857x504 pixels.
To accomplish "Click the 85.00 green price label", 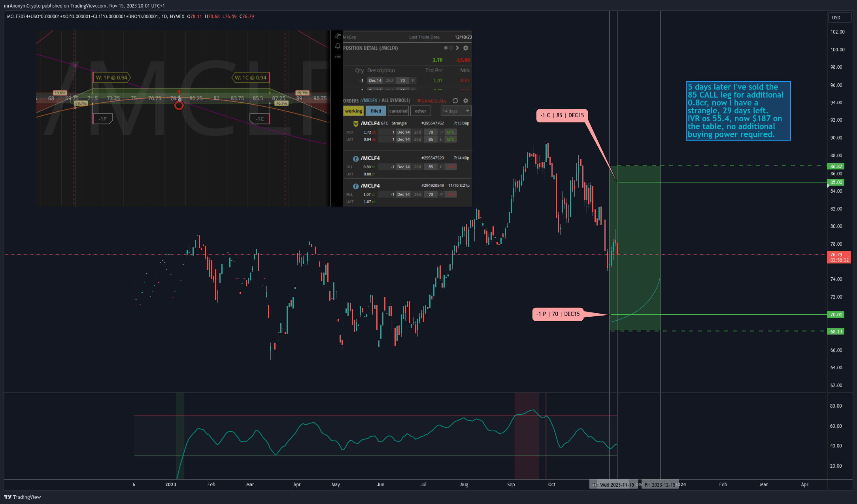I will (x=836, y=182).
